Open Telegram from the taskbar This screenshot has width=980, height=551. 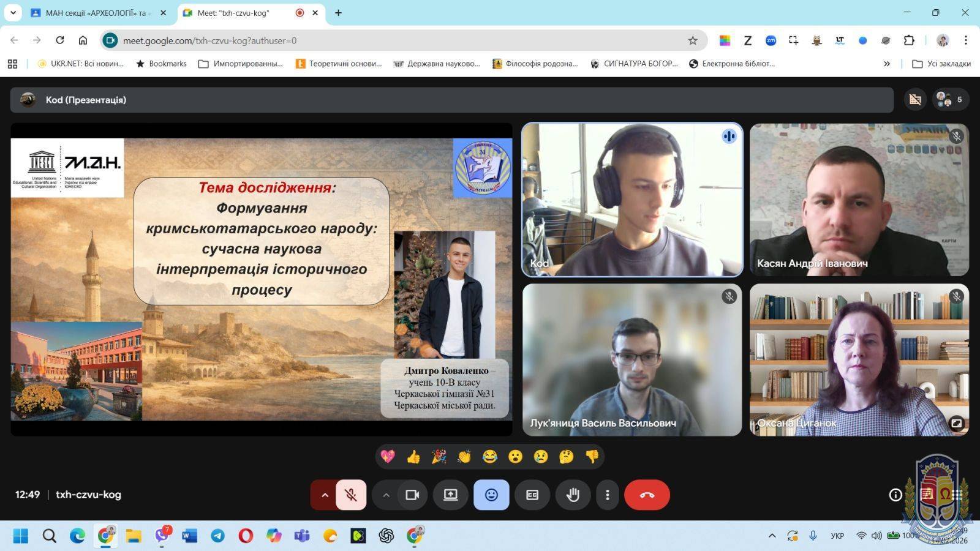click(217, 536)
